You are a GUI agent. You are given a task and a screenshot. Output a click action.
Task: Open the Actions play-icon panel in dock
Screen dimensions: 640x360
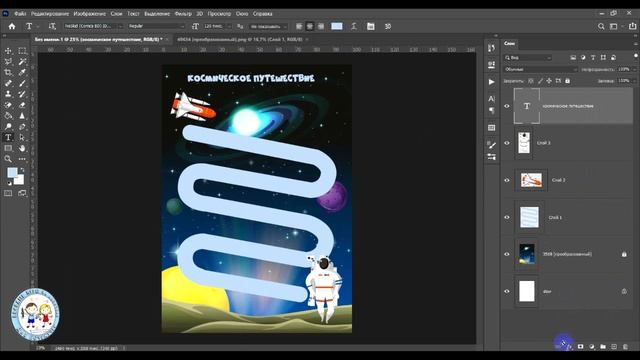491,82
